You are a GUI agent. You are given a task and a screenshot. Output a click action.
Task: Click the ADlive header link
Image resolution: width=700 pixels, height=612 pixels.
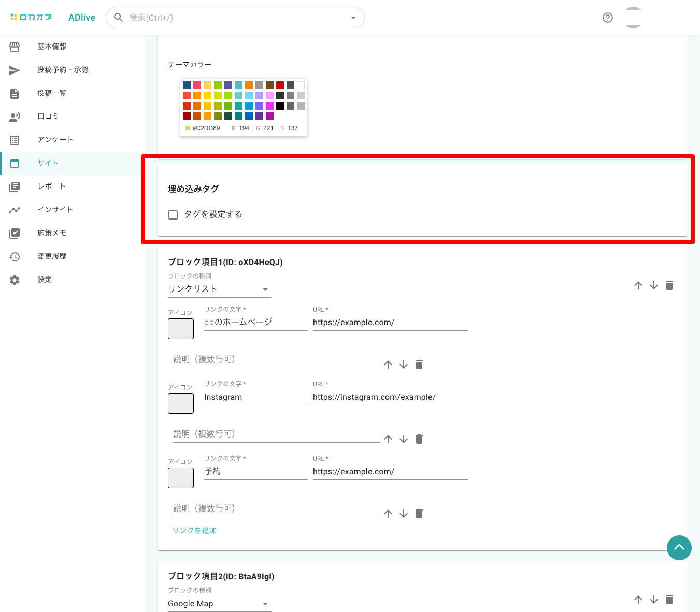point(82,18)
